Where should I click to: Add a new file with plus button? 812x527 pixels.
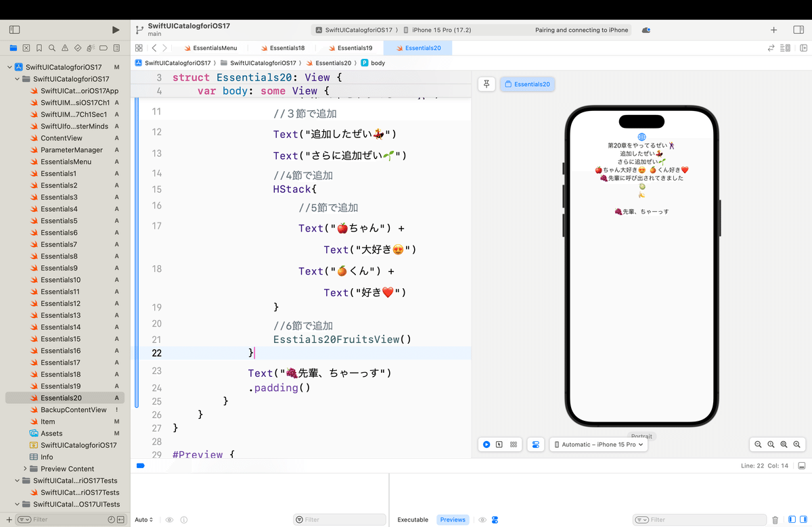point(8,520)
